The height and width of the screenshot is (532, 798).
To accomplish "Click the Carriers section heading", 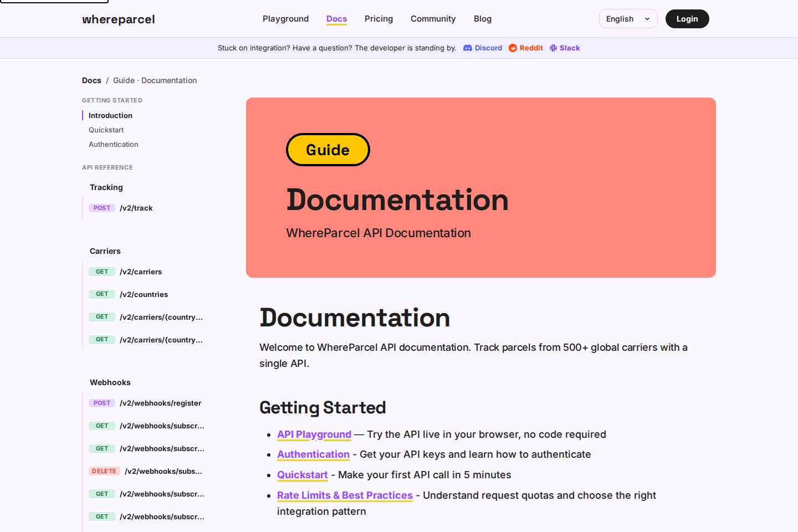I will pyautogui.click(x=105, y=251).
